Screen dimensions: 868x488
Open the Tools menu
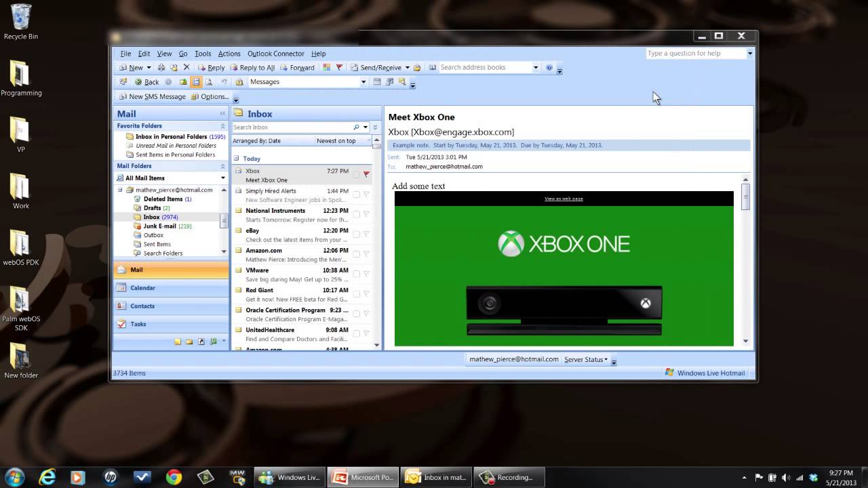pos(203,54)
